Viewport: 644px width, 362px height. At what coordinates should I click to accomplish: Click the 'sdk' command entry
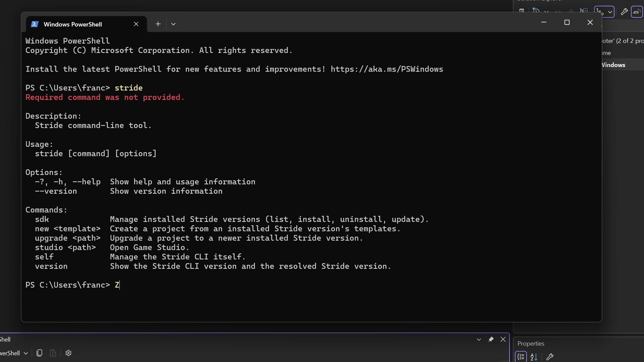42,219
